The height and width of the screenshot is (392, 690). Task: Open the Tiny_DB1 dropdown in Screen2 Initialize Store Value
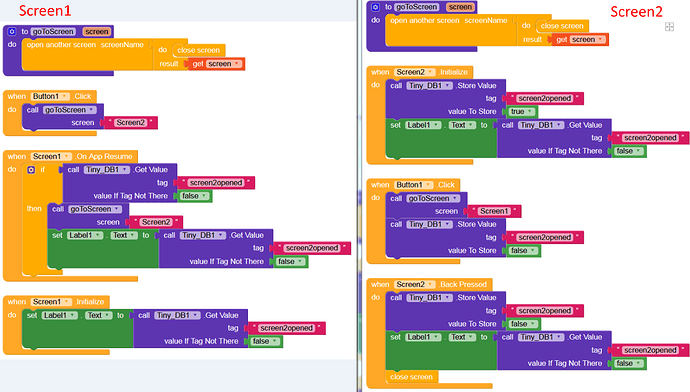tap(429, 86)
